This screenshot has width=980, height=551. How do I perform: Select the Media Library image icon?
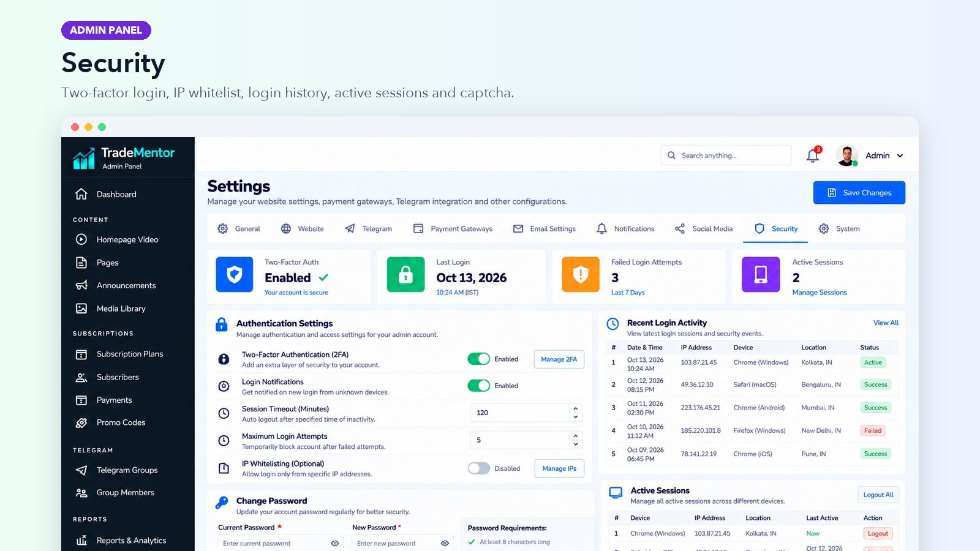[81, 309]
